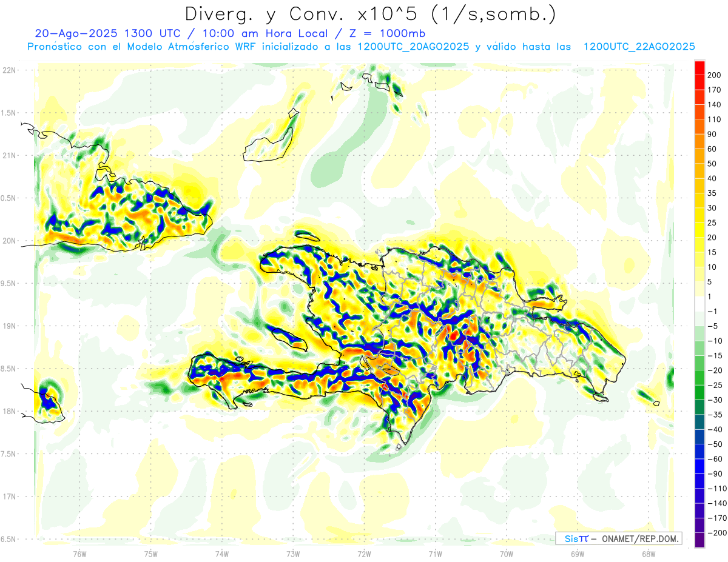Click the colorbar value "200"

714,75
